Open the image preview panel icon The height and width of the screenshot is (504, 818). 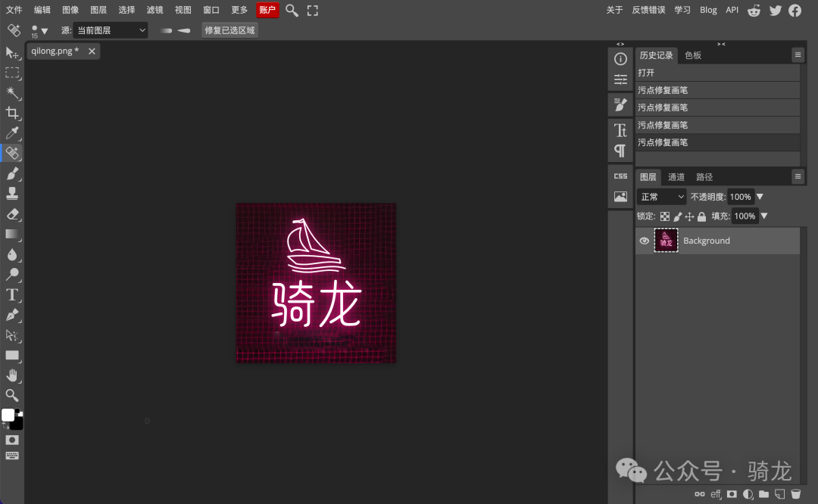(620, 197)
